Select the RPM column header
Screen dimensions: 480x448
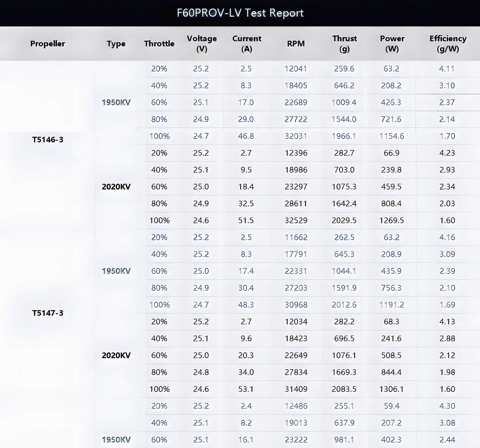pos(296,44)
